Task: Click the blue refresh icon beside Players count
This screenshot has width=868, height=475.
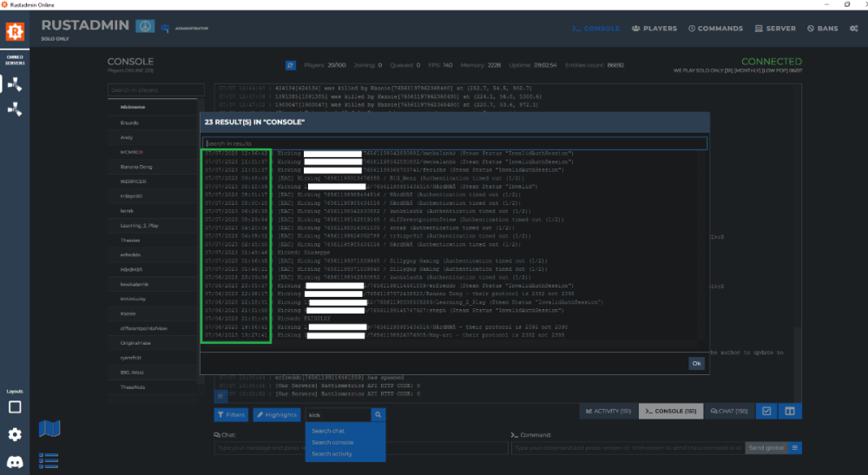Action: [291, 65]
